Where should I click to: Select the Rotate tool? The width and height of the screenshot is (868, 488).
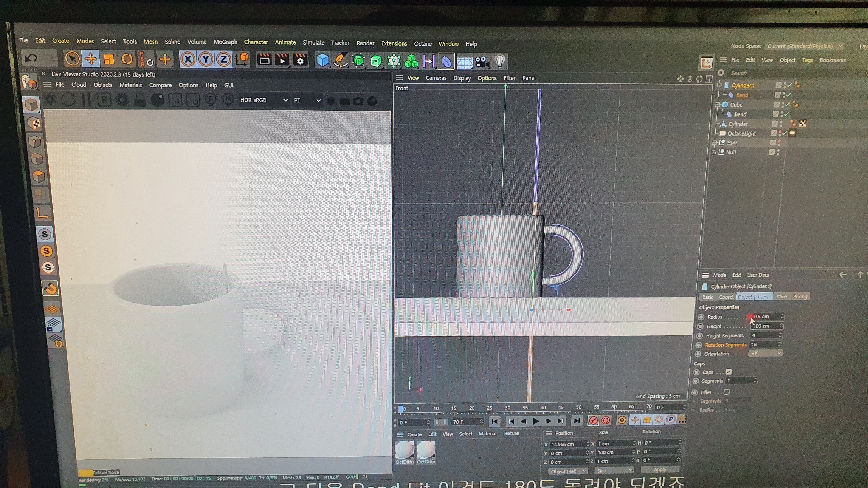click(x=127, y=60)
